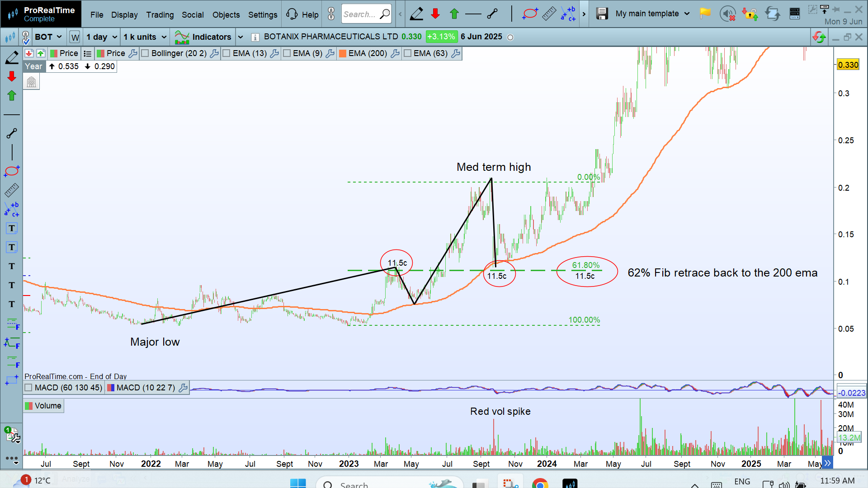Save template with the floppy disk icon
Screen dimensions: 868x488
(x=602, y=14)
